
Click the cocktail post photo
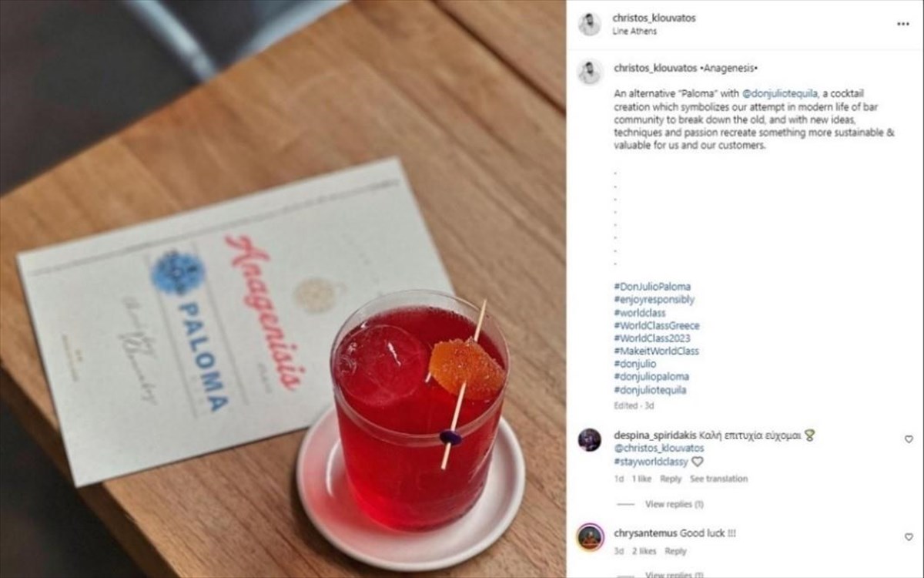283,289
